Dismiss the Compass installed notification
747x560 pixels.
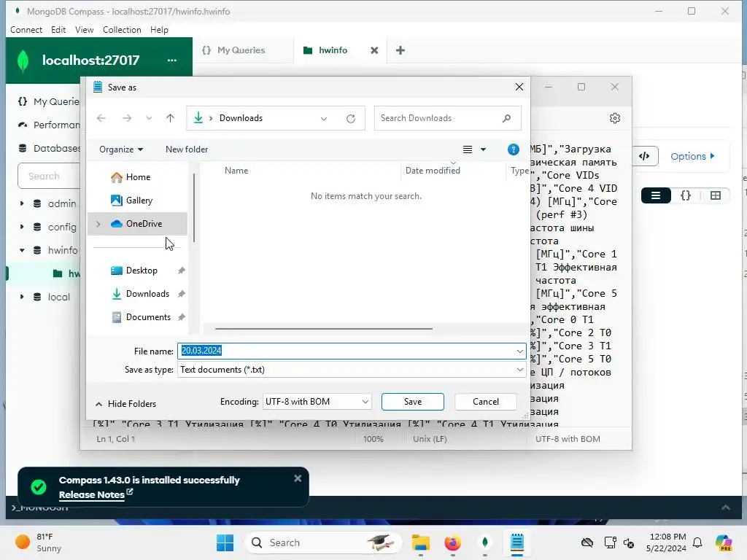[x=298, y=478]
